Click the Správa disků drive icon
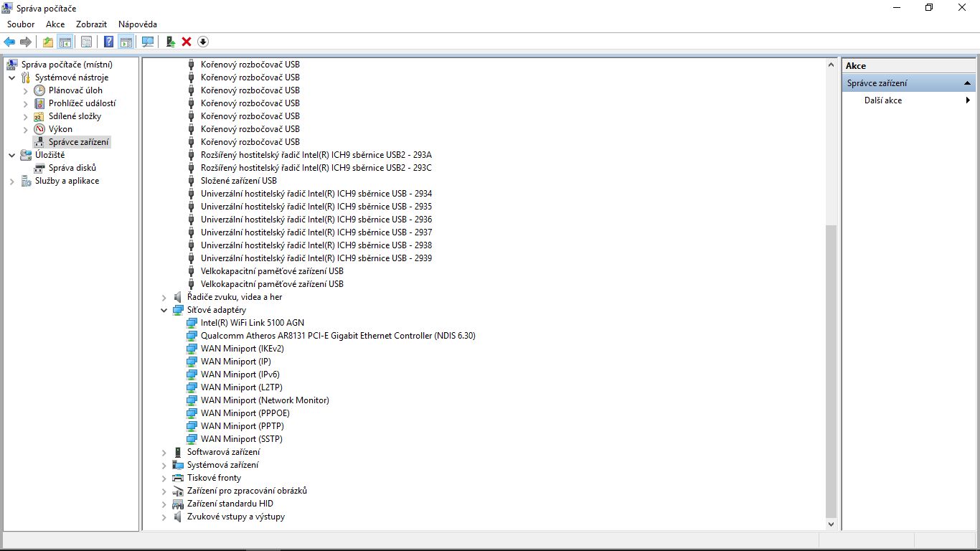The image size is (980, 551). coord(39,168)
